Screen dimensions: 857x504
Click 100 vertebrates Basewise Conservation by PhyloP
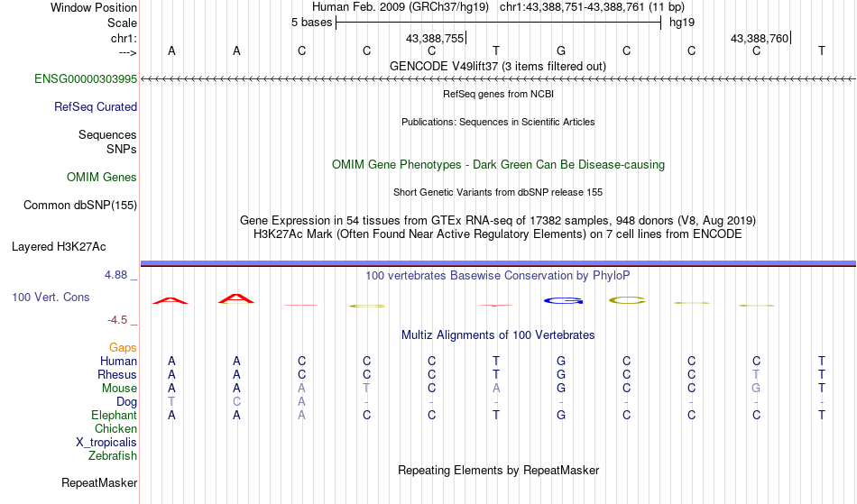click(x=497, y=276)
